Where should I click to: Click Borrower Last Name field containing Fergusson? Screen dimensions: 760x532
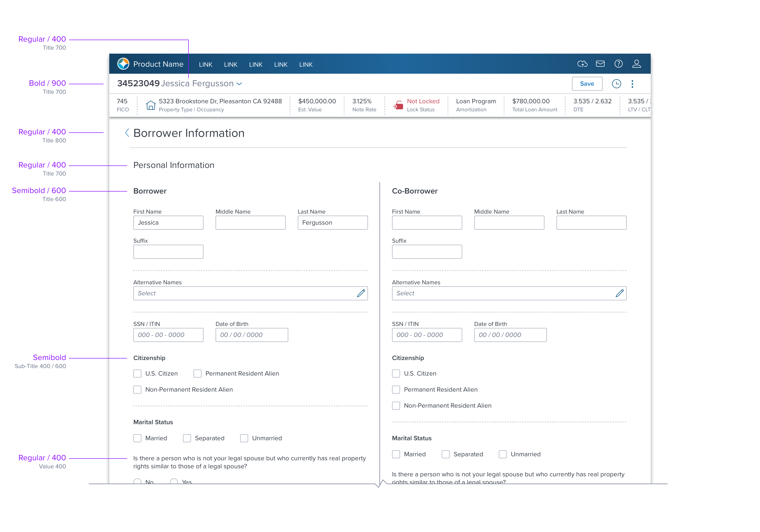point(333,223)
